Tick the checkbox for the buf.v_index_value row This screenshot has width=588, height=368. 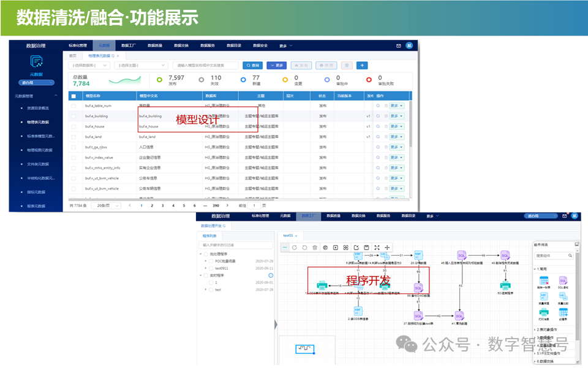[x=73, y=158]
